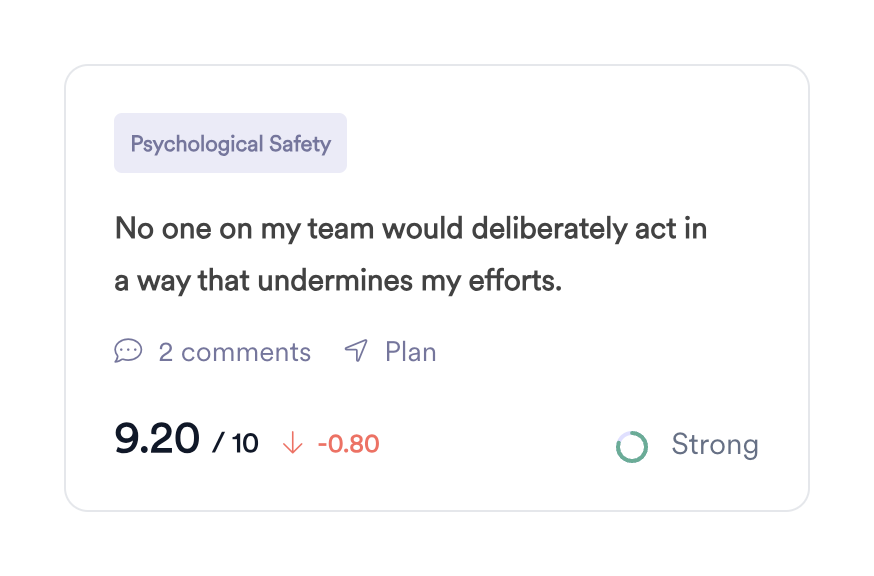Click the paper plane Plan icon
Image resolution: width=874 pixels, height=576 pixels.
coord(356,351)
